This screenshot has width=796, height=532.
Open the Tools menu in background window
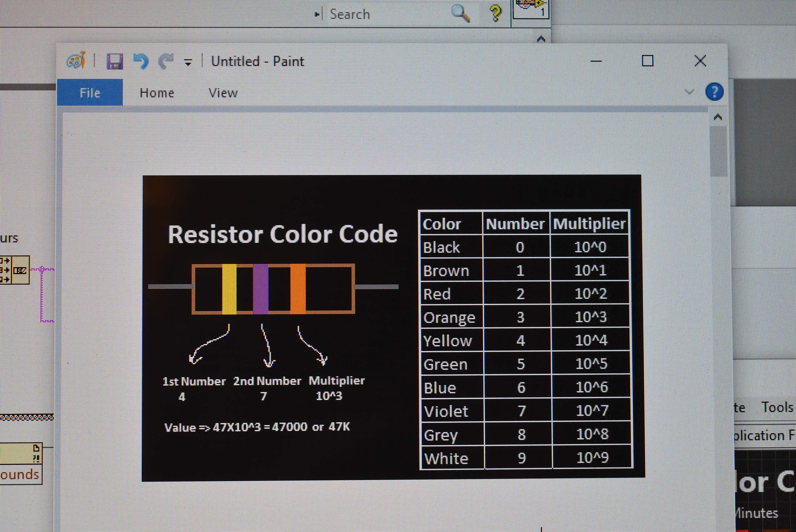coord(777,407)
